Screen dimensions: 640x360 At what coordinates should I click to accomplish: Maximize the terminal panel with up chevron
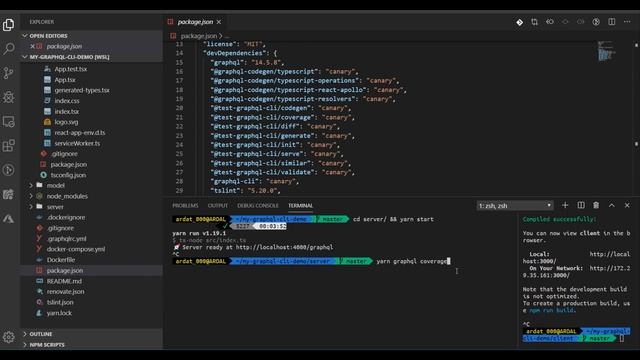pos(611,205)
